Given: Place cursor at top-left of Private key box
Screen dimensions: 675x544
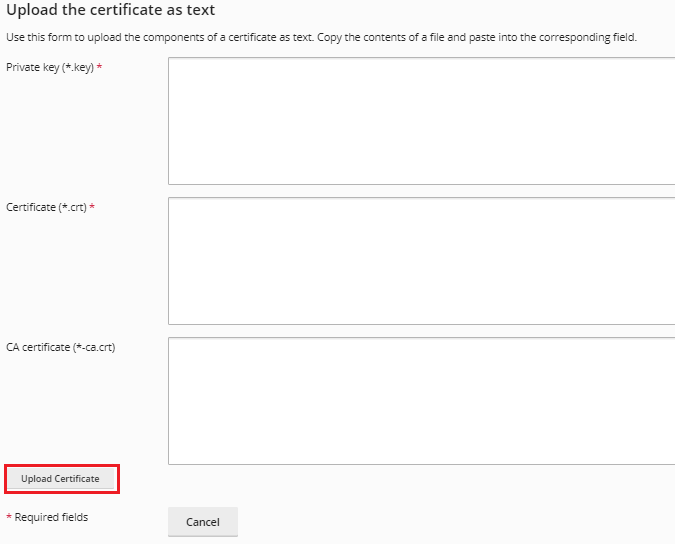Looking at the screenshot, I should point(174,64).
